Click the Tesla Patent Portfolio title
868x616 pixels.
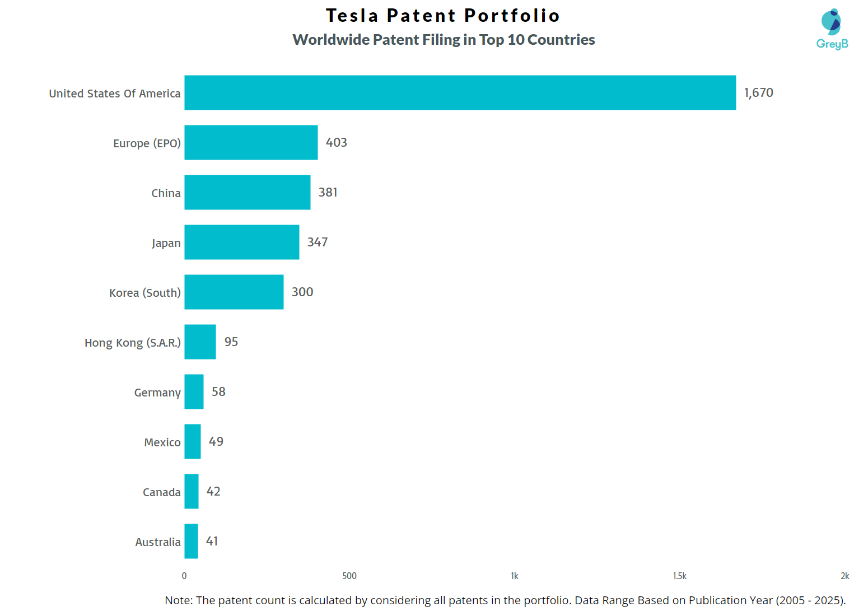(x=443, y=16)
